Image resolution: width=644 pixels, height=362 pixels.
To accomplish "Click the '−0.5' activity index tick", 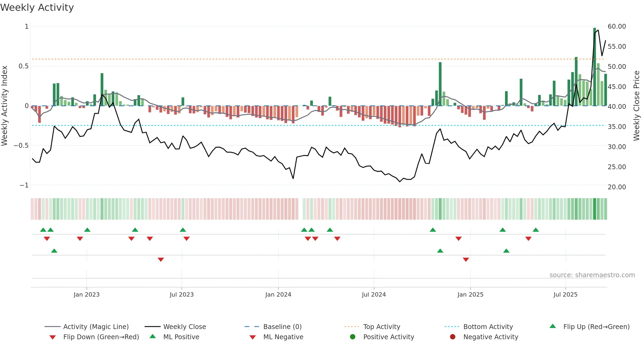I will (21, 145).
